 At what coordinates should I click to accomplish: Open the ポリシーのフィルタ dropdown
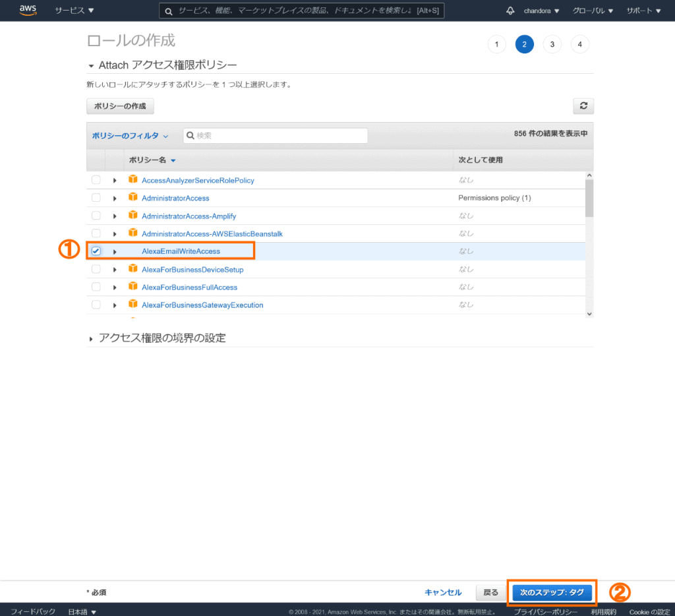[x=130, y=136]
